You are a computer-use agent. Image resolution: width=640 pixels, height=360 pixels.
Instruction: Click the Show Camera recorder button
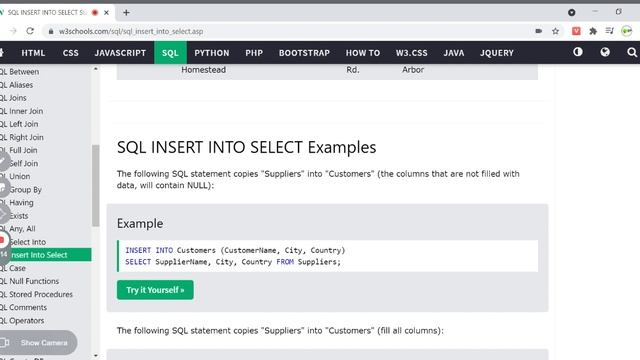click(38, 342)
